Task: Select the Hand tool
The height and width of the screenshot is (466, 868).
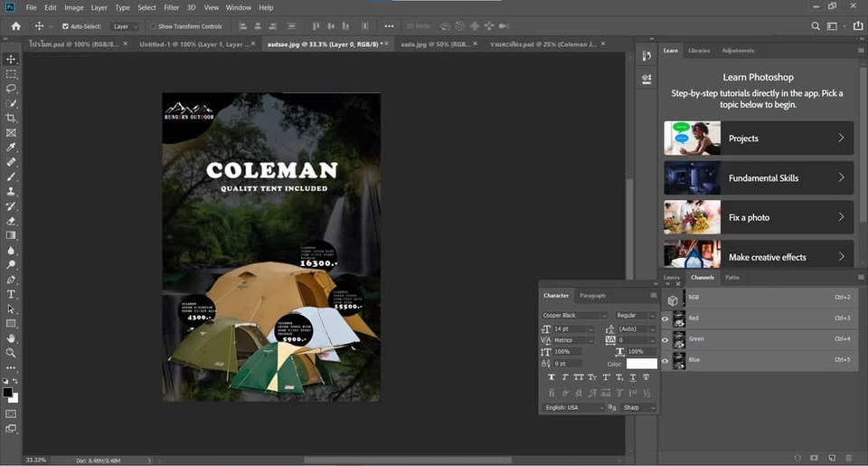Action: click(11, 338)
